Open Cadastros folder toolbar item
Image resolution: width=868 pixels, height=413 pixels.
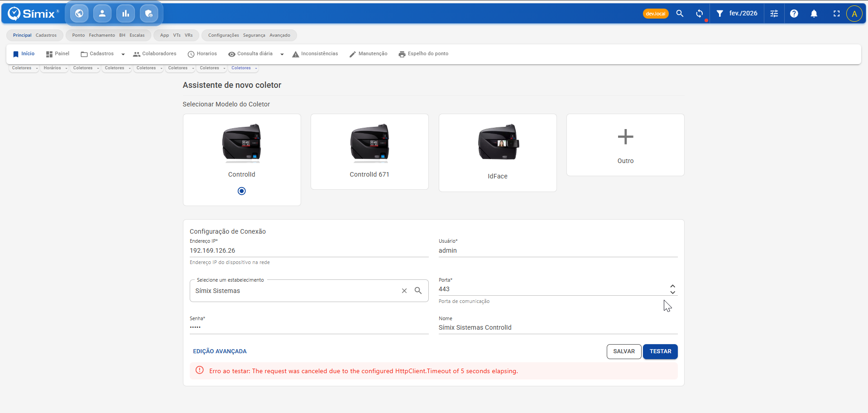point(97,54)
